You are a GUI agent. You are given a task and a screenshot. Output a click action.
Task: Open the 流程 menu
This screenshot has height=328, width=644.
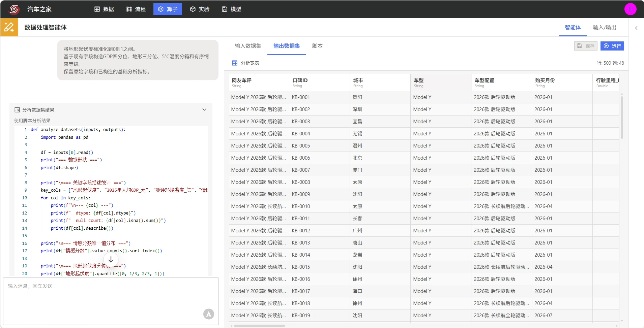click(x=136, y=9)
